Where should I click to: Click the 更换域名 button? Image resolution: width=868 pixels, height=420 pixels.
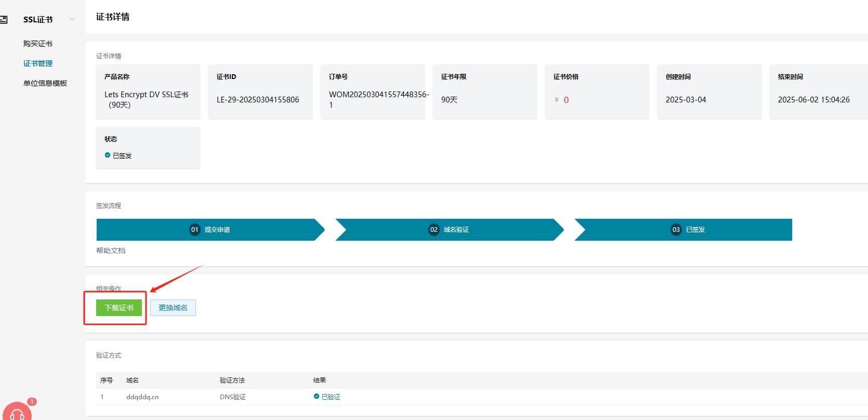click(x=173, y=308)
